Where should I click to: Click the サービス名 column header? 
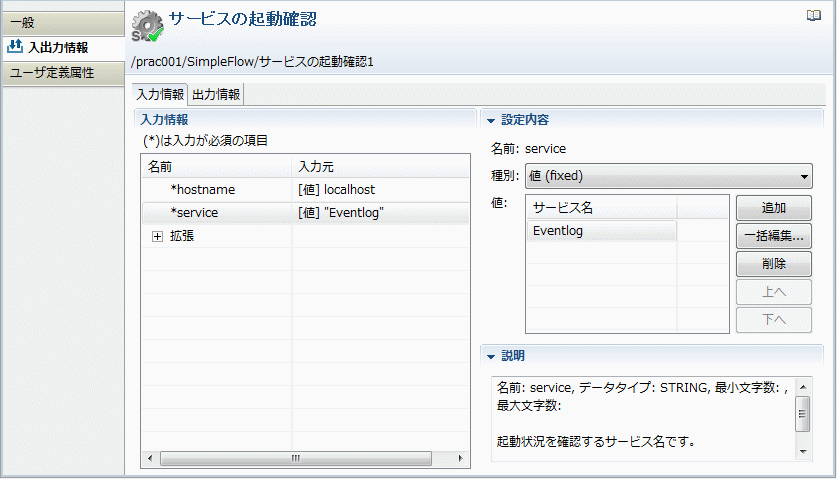pos(601,208)
